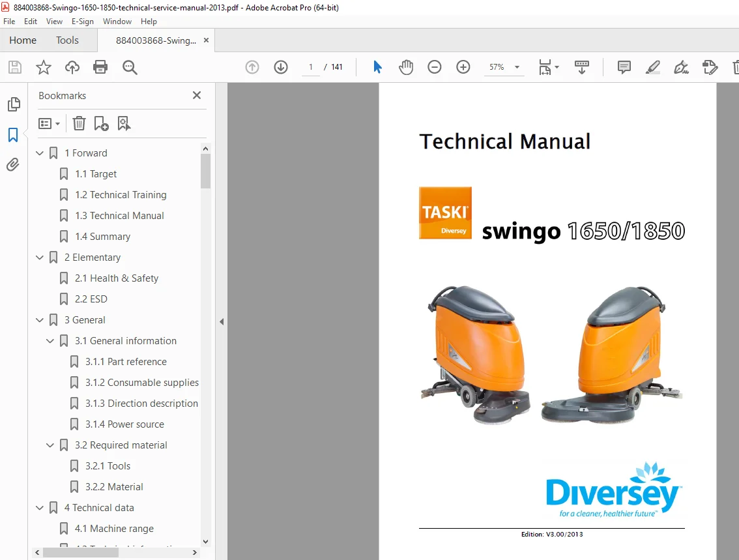
Task: Jump to 3.1.3 Direction description bookmark
Action: pyautogui.click(x=141, y=404)
